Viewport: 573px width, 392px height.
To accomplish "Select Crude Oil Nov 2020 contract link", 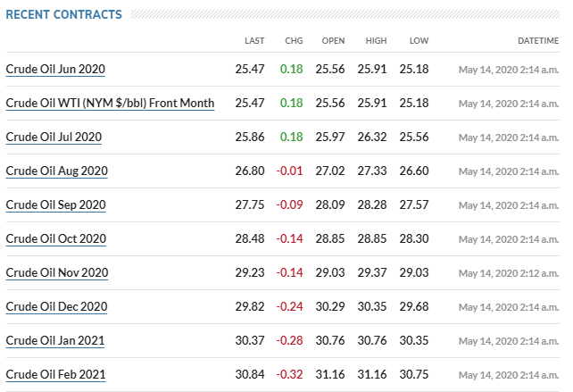I will [57, 272].
